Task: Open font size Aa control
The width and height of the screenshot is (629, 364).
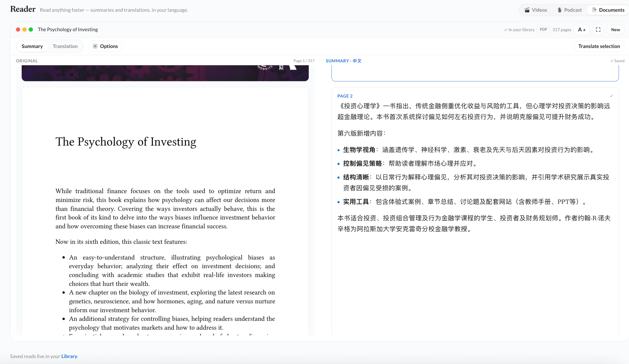Action: (582, 30)
